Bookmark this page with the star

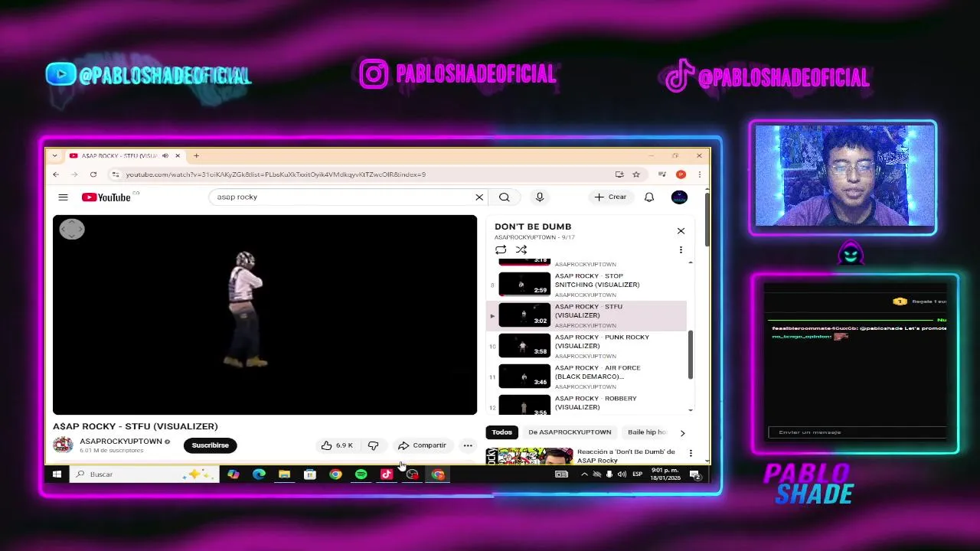click(635, 174)
